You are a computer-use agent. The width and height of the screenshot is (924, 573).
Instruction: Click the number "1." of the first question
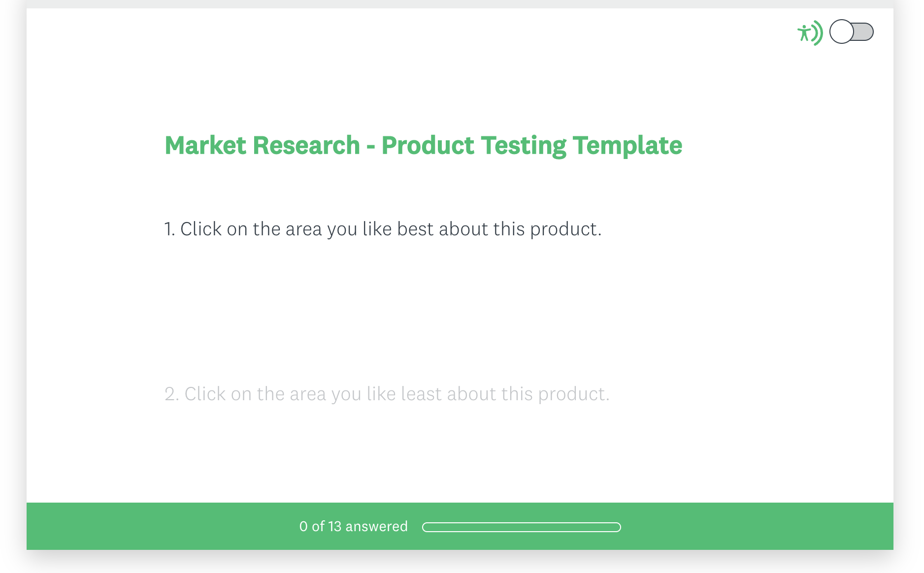coord(169,229)
